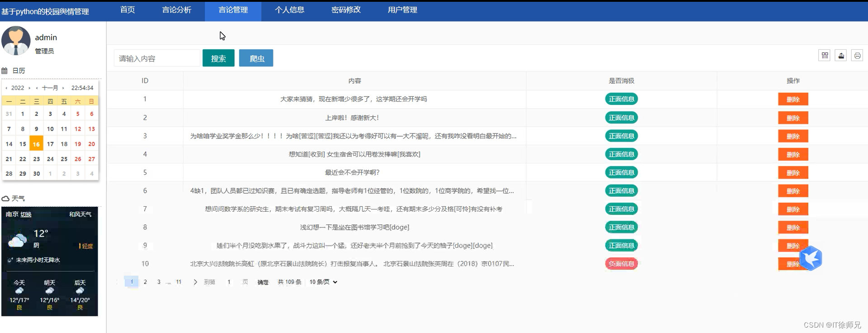
Task: Select November 30 in calendar
Action: coord(37,174)
